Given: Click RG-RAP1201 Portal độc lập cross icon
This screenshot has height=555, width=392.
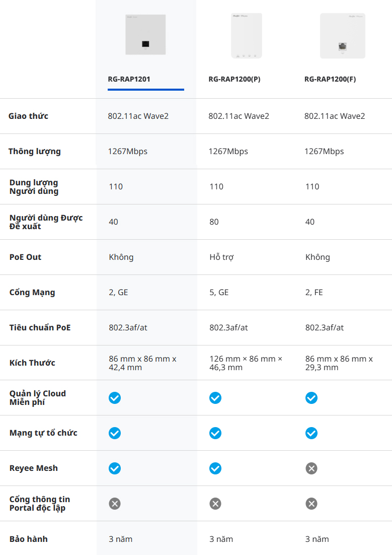Looking at the screenshot, I should (115, 504).
